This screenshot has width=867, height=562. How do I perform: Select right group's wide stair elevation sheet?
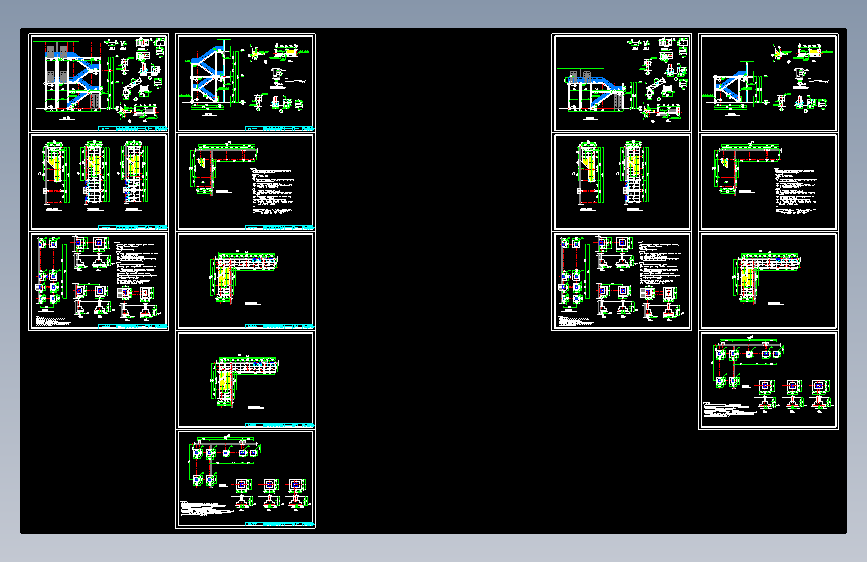(x=621, y=83)
